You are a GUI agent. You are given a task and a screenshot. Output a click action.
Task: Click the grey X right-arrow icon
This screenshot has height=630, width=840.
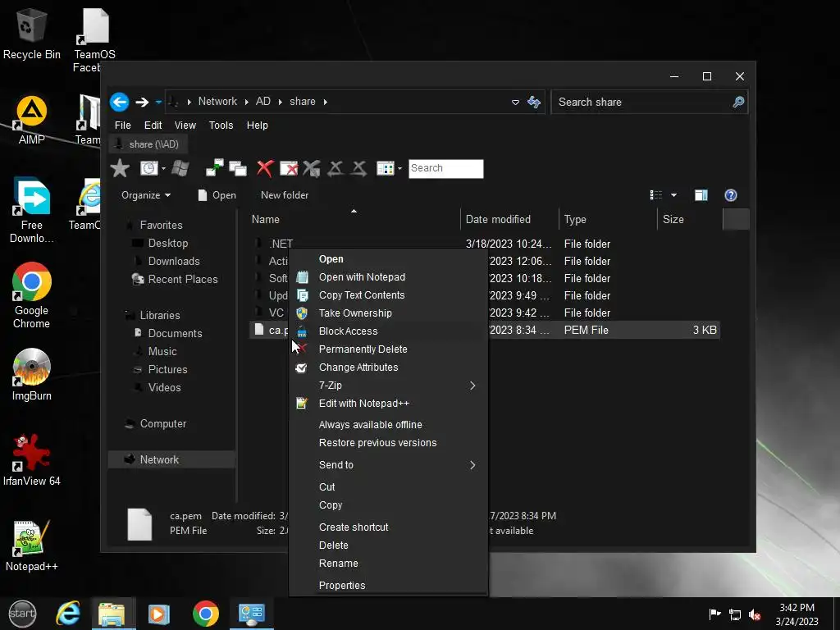(x=359, y=168)
